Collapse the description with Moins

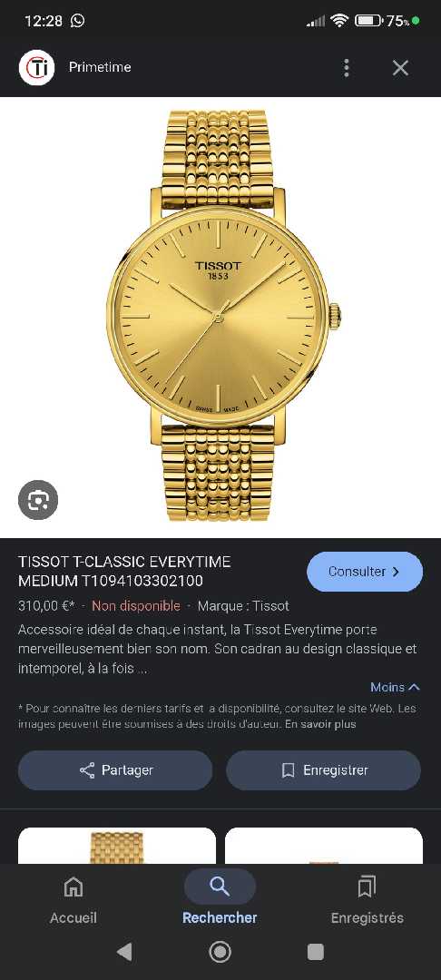point(395,687)
